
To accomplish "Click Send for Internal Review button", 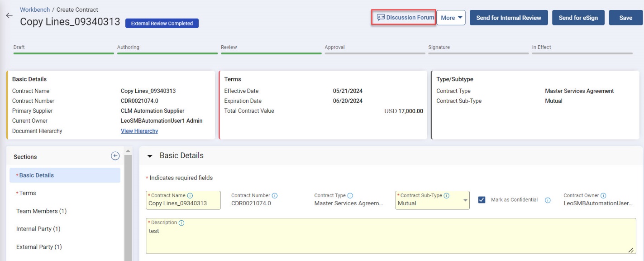I will [x=509, y=18].
